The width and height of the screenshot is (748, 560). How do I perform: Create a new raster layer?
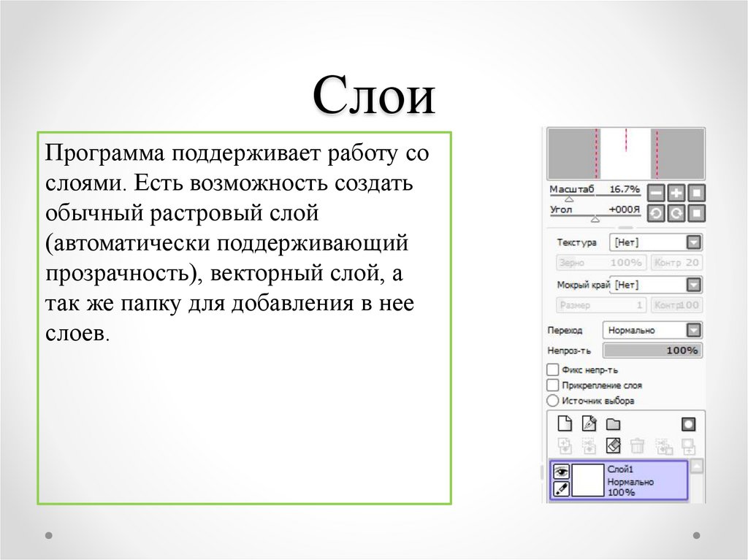564,424
